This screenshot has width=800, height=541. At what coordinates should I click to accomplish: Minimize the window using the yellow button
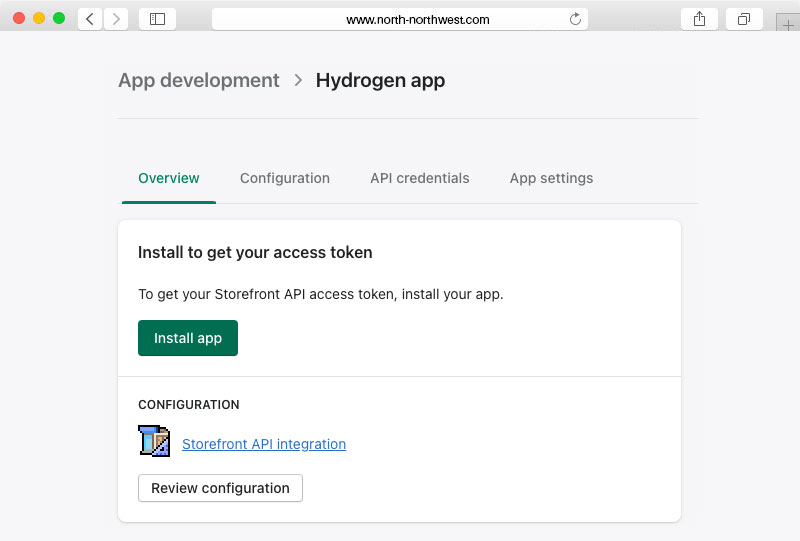click(39, 18)
